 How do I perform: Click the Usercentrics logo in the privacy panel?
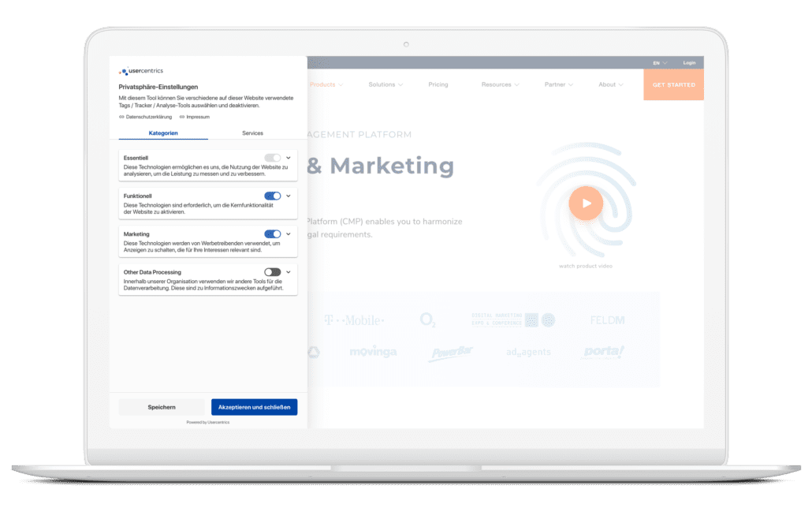coord(141,71)
